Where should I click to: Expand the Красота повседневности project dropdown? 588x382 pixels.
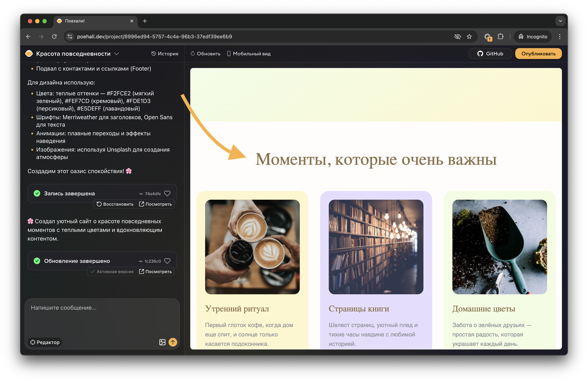(117, 54)
